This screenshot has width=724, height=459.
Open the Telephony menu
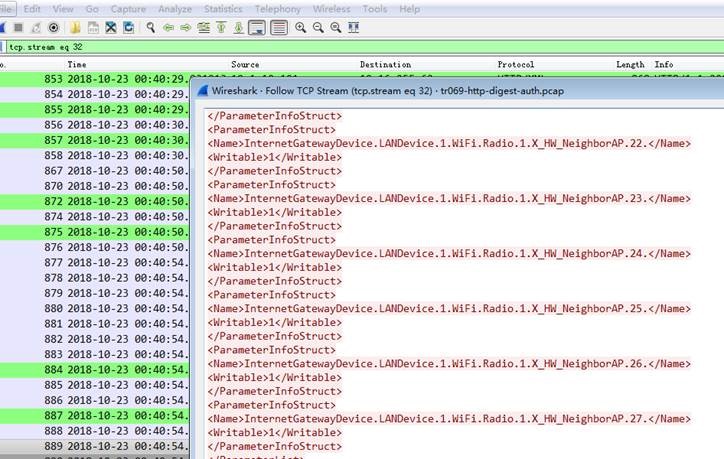tap(277, 8)
